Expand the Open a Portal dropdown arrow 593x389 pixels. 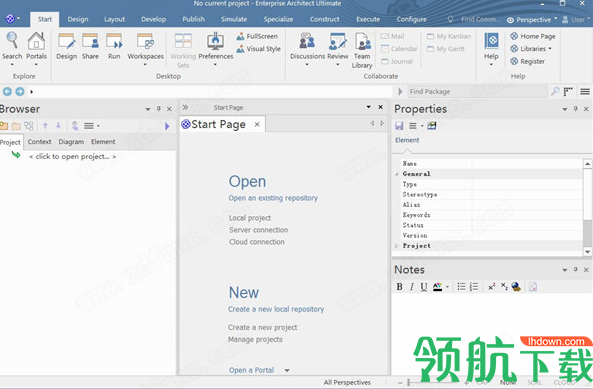coord(287,370)
